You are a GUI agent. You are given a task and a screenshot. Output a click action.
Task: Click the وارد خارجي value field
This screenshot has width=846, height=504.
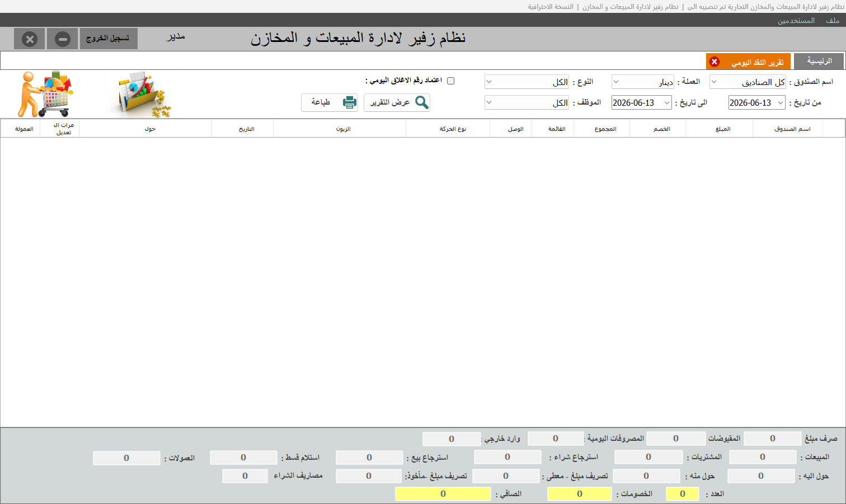click(x=452, y=439)
